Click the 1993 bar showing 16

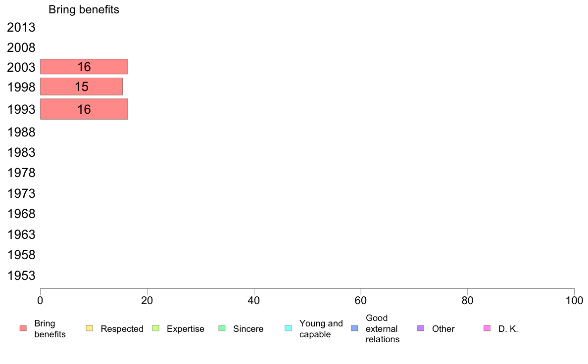pos(84,109)
